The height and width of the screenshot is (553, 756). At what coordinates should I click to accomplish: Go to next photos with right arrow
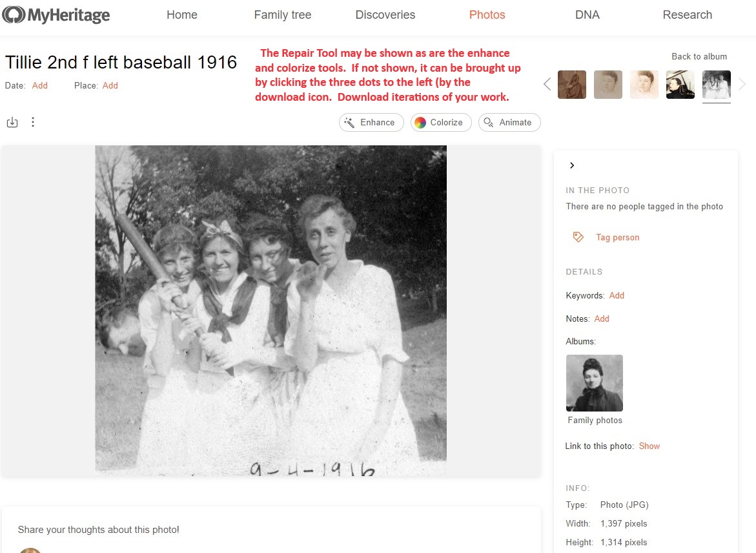coord(742,85)
